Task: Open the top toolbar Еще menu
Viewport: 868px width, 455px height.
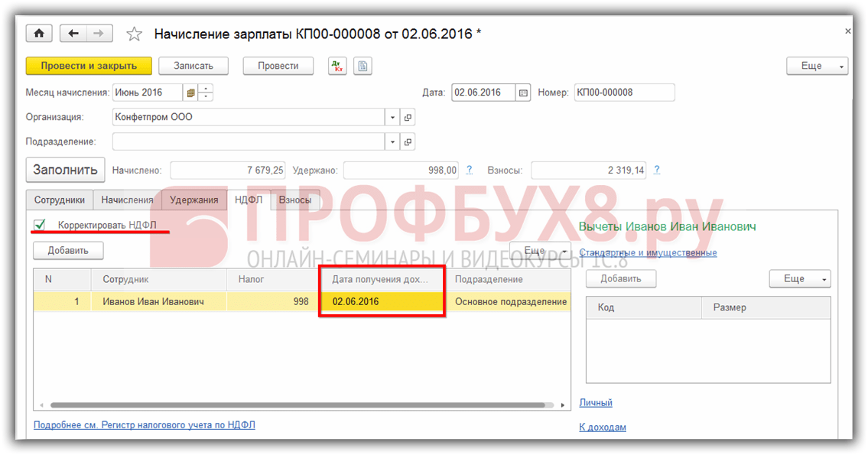Action: (x=817, y=66)
